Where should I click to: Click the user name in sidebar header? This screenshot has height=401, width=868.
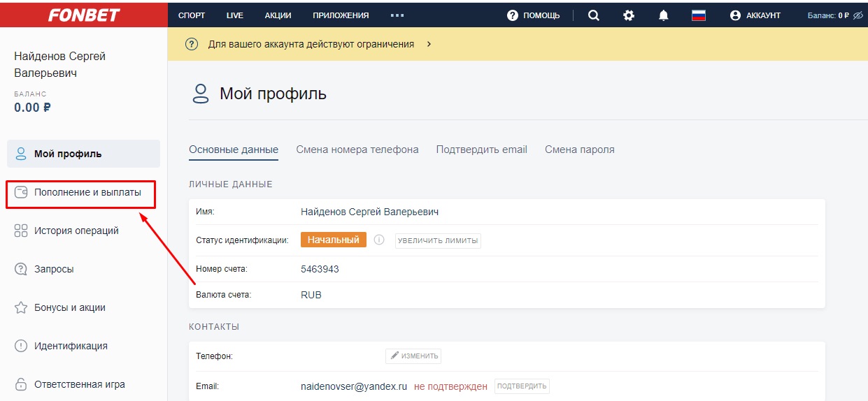(60, 64)
